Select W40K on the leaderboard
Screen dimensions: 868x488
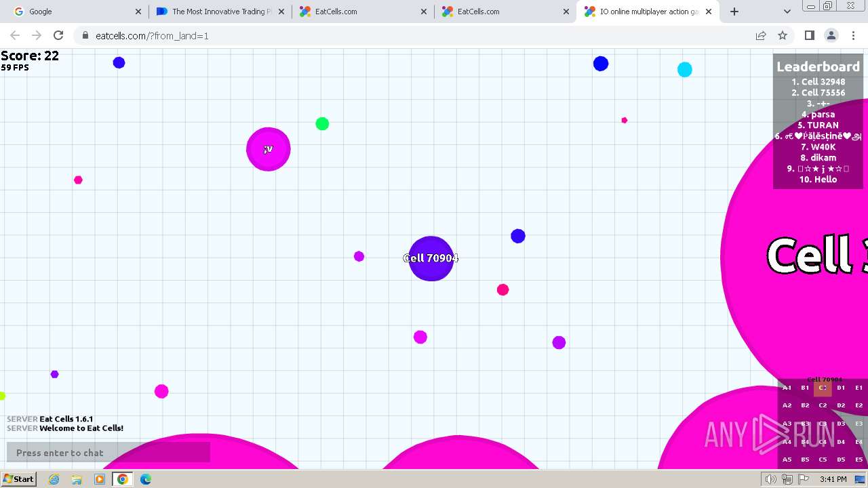pos(818,147)
